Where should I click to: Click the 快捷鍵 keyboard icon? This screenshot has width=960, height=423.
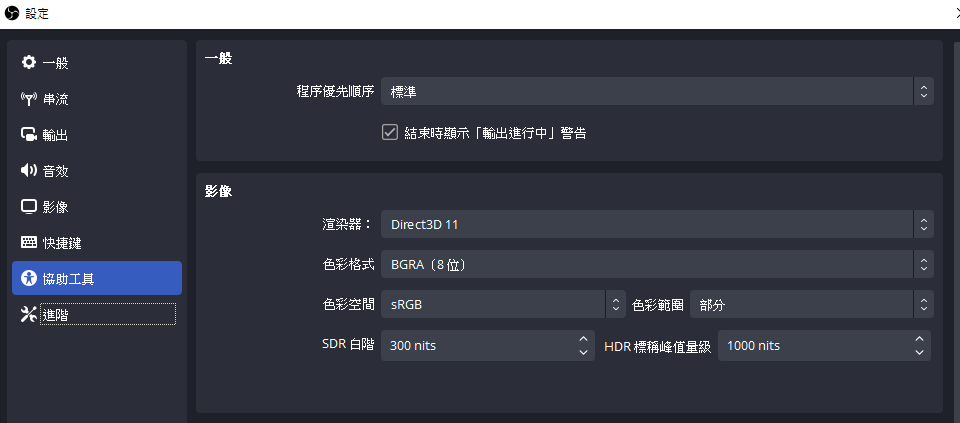(29, 242)
